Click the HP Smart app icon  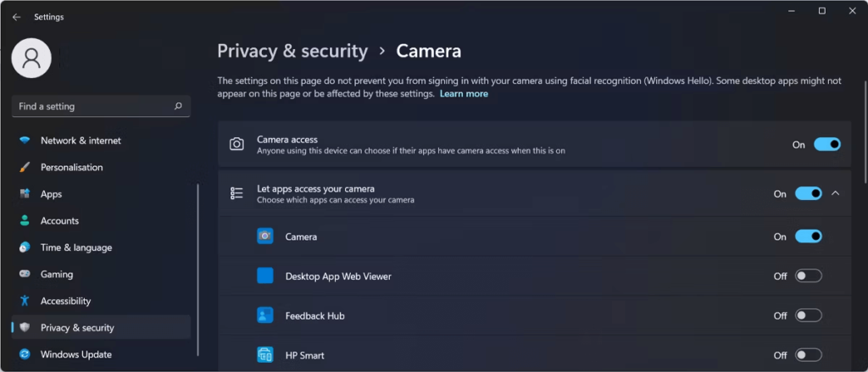click(265, 355)
